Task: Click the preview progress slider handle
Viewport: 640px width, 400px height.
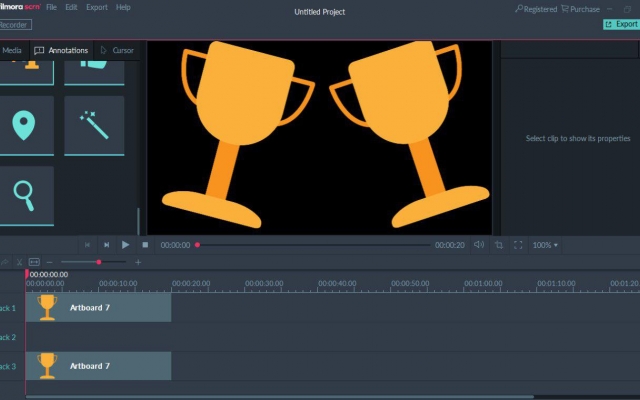Action: [197, 245]
